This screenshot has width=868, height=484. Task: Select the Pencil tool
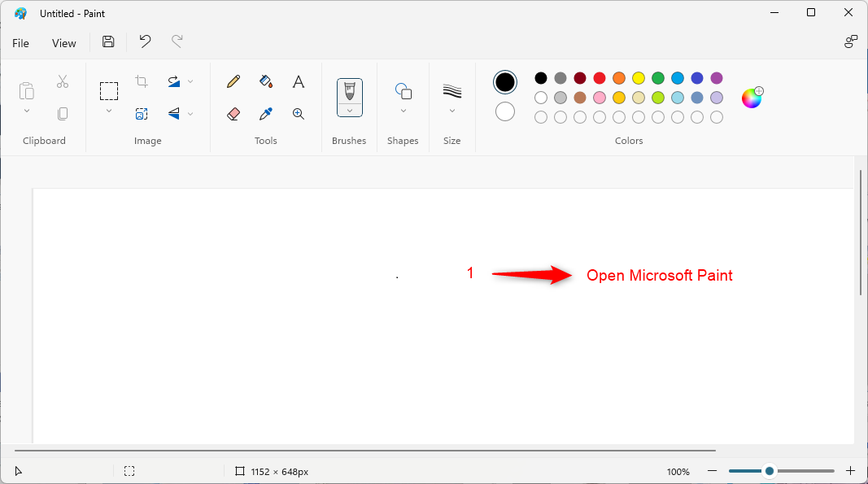[233, 81]
